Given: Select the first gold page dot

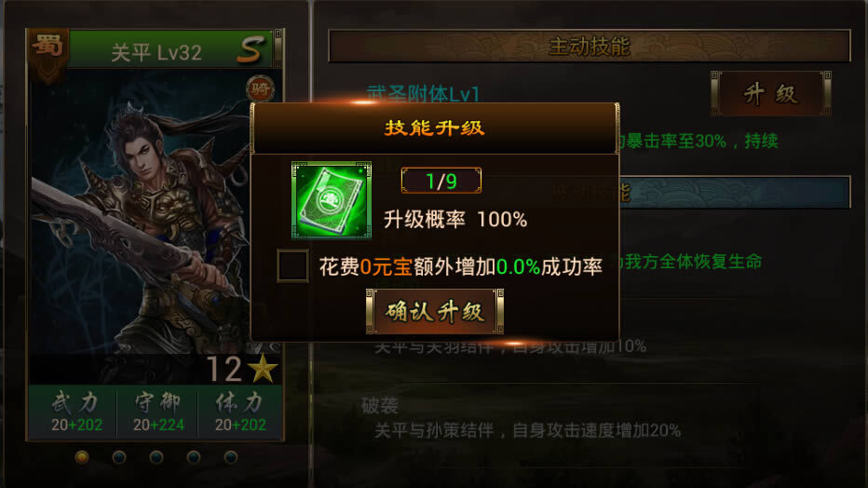Looking at the screenshot, I should coord(82,457).
